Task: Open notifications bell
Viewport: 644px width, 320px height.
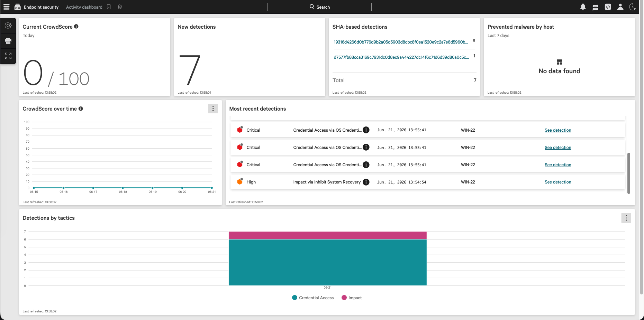Action: pos(583,7)
